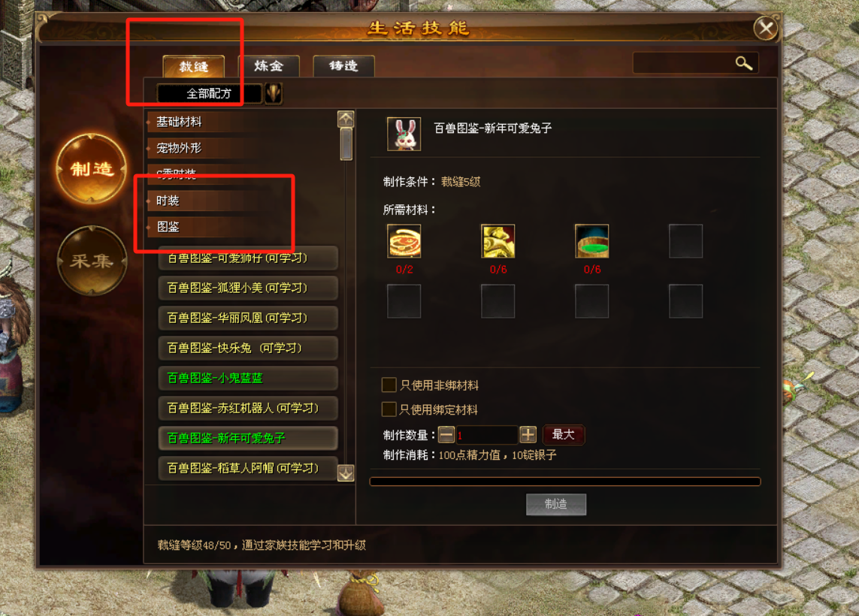Select recipe 百兽图鉴-小鬼蓝蓝
Viewport: 859px width, 616px height.
pyautogui.click(x=247, y=378)
